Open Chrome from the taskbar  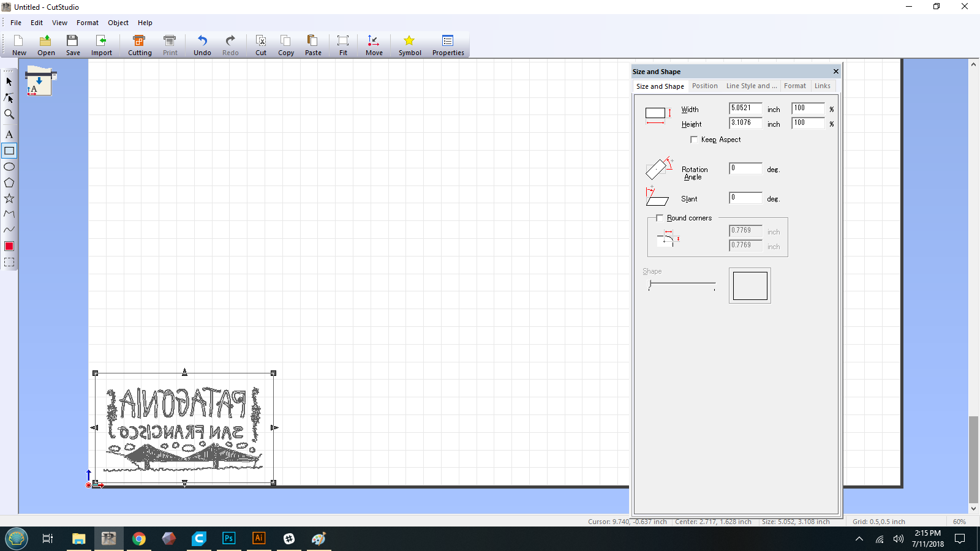point(139,539)
